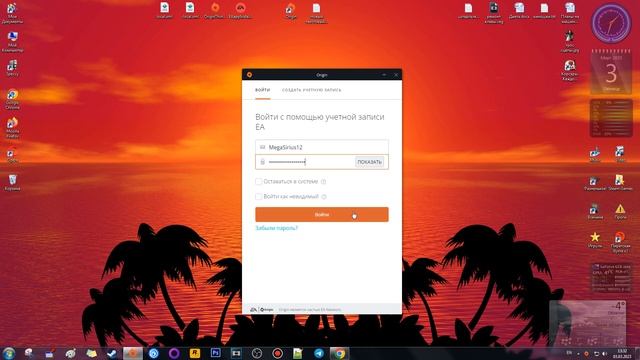Select the Мой компьютер desktop icon
The height and width of the screenshot is (360, 640).
pos(12,42)
